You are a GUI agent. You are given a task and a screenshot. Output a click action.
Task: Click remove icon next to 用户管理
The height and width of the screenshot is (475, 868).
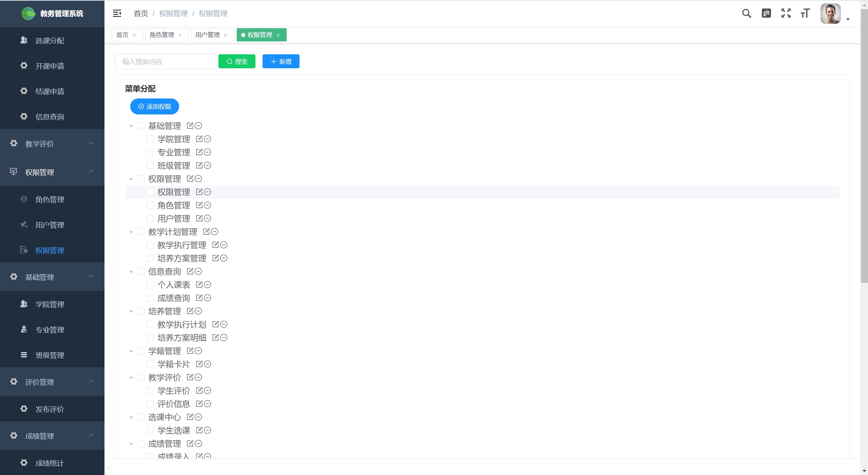tap(208, 218)
